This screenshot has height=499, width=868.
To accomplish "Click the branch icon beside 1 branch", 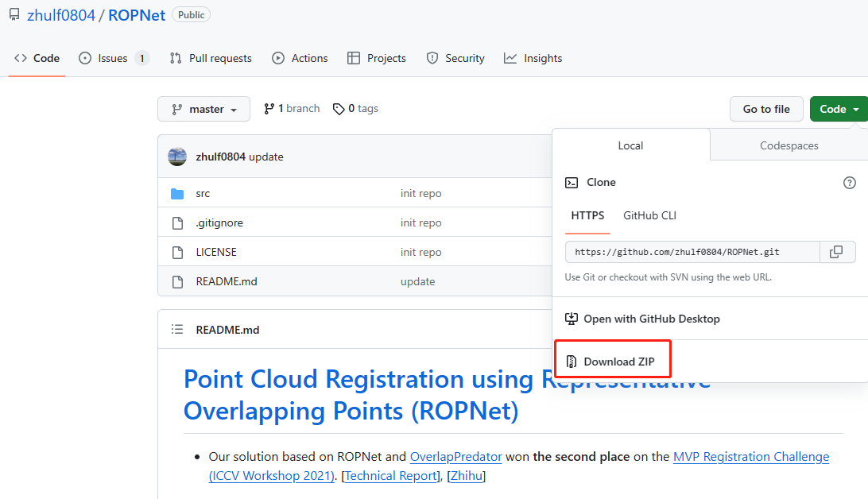I will pos(269,109).
